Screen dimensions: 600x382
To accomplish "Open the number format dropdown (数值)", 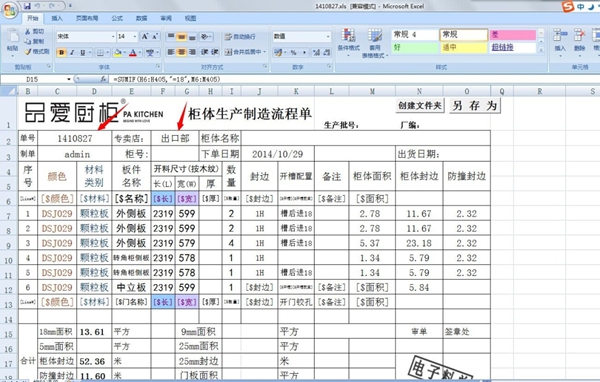I will click(x=328, y=36).
